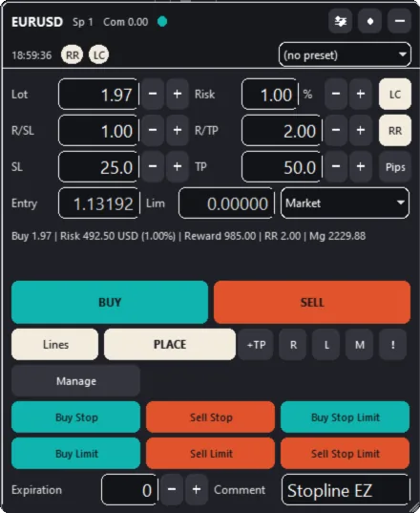Decrease Expiration with minus button
The width and height of the screenshot is (420, 513).
tap(172, 490)
